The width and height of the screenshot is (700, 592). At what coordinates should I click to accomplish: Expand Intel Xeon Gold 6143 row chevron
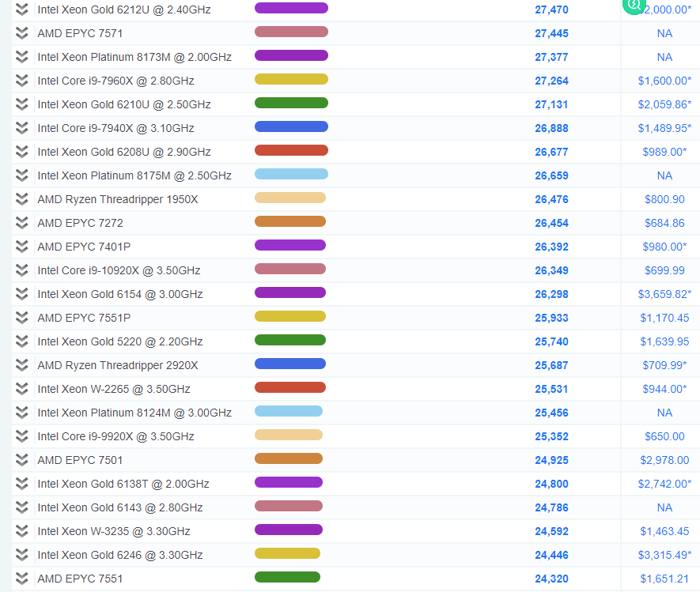[22, 507]
